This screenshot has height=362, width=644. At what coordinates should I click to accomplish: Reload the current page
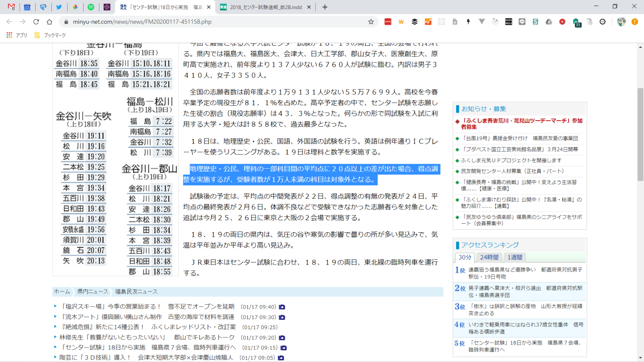tap(36, 22)
